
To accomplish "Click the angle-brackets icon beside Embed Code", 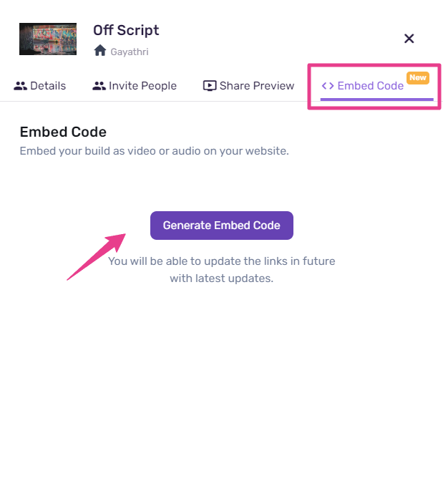I will pyautogui.click(x=328, y=86).
